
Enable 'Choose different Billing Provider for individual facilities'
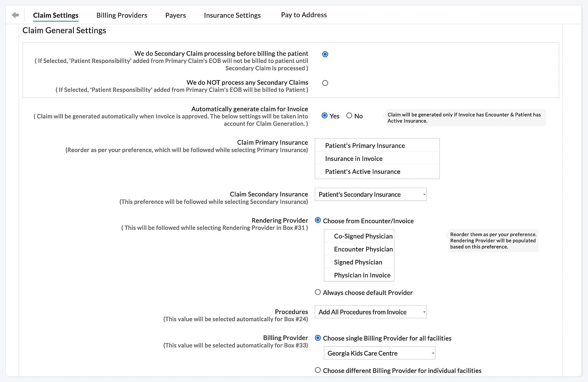[x=318, y=370]
